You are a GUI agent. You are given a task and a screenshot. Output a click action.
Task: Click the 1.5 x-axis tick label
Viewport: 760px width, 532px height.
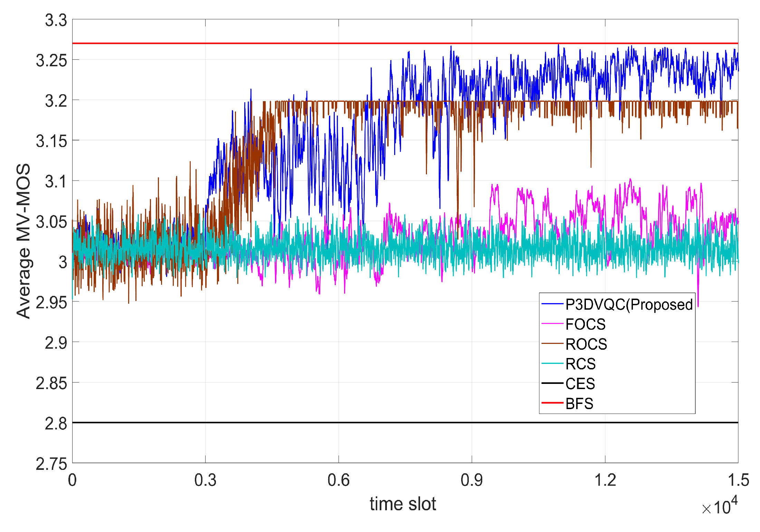click(x=738, y=480)
